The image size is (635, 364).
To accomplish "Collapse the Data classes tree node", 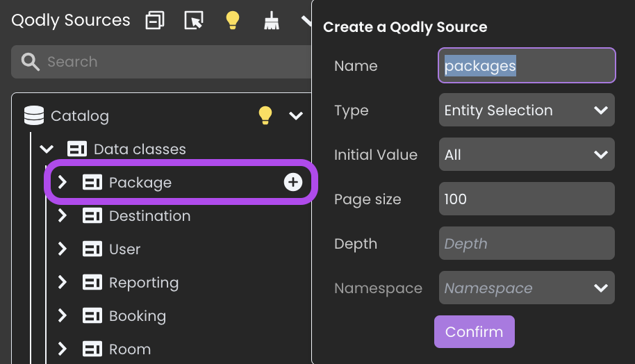I will click(47, 149).
